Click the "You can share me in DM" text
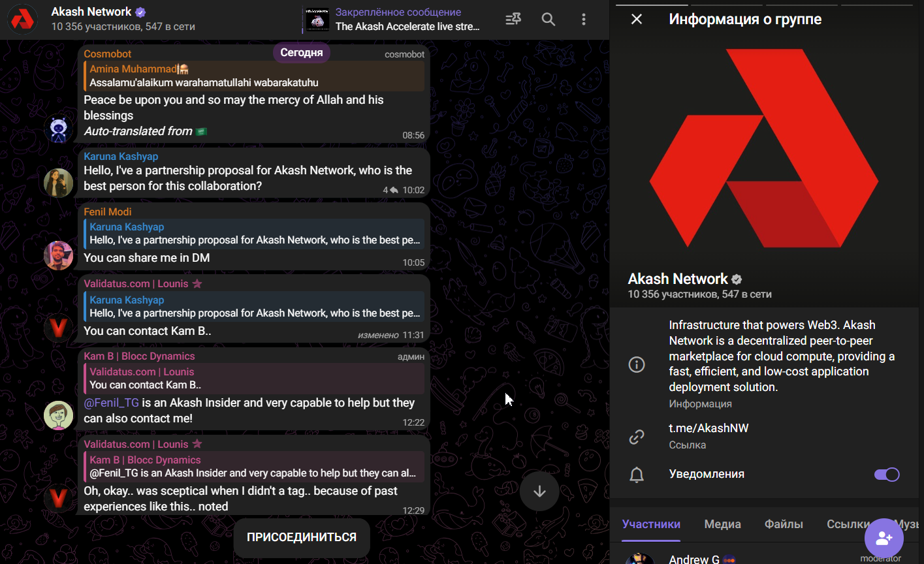Screen dimensions: 924x564 pos(147,258)
